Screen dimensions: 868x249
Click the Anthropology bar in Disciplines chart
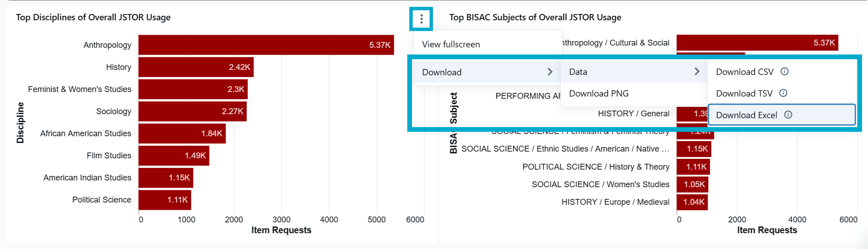pyautogui.click(x=266, y=45)
